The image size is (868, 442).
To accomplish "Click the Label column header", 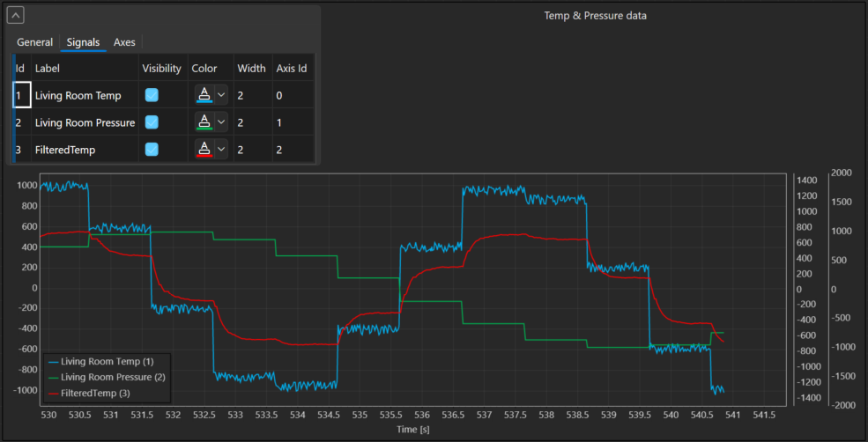I will click(85, 68).
